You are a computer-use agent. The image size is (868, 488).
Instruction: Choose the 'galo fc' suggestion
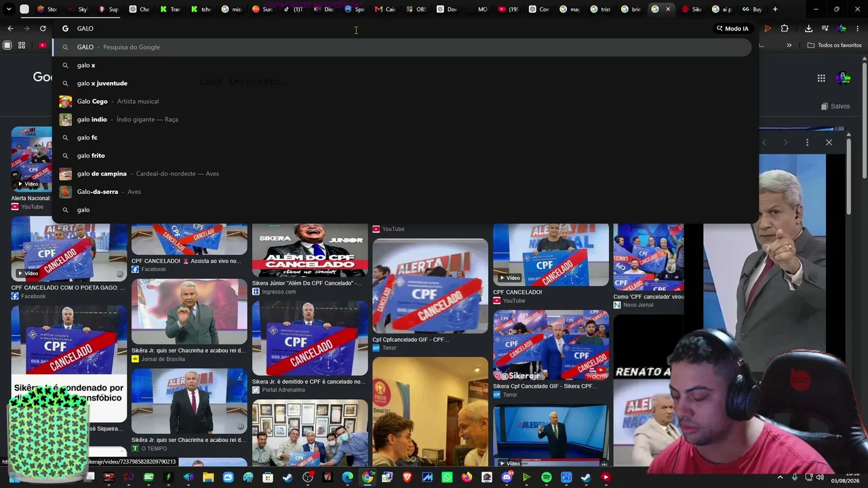pos(403,138)
